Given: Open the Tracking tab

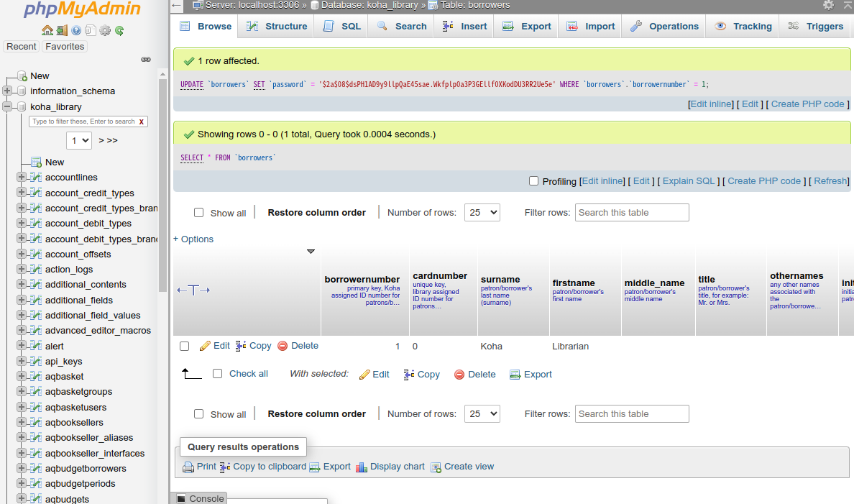Looking at the screenshot, I should (743, 26).
